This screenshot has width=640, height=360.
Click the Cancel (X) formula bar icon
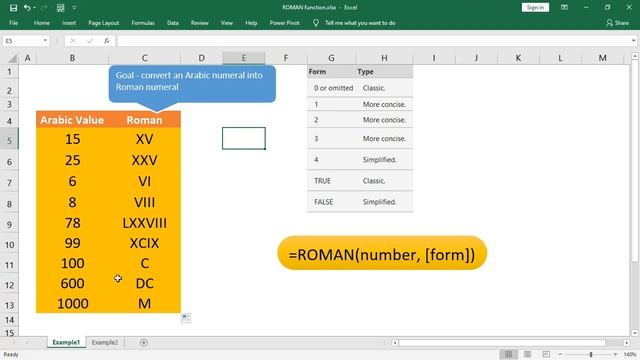click(x=73, y=41)
